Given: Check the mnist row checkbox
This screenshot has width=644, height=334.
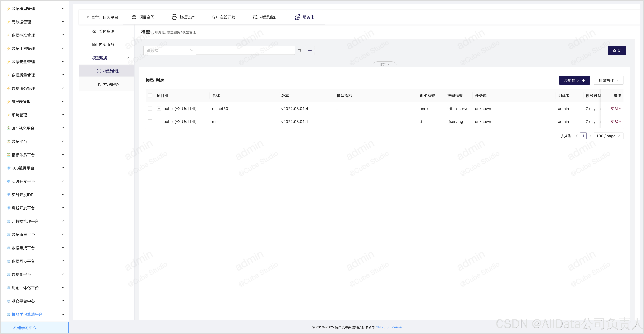Looking at the screenshot, I should 150,121.
